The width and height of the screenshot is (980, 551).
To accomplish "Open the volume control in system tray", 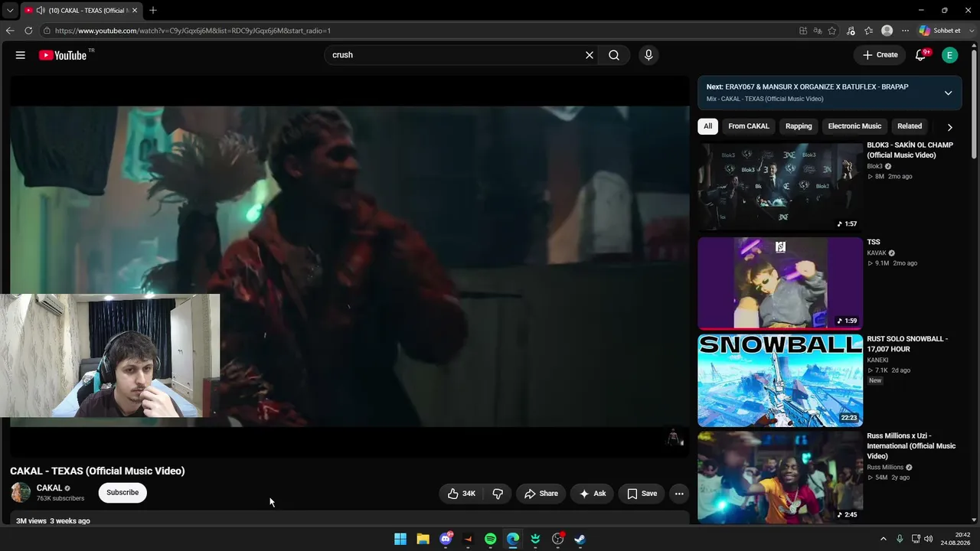I will pyautogui.click(x=929, y=539).
